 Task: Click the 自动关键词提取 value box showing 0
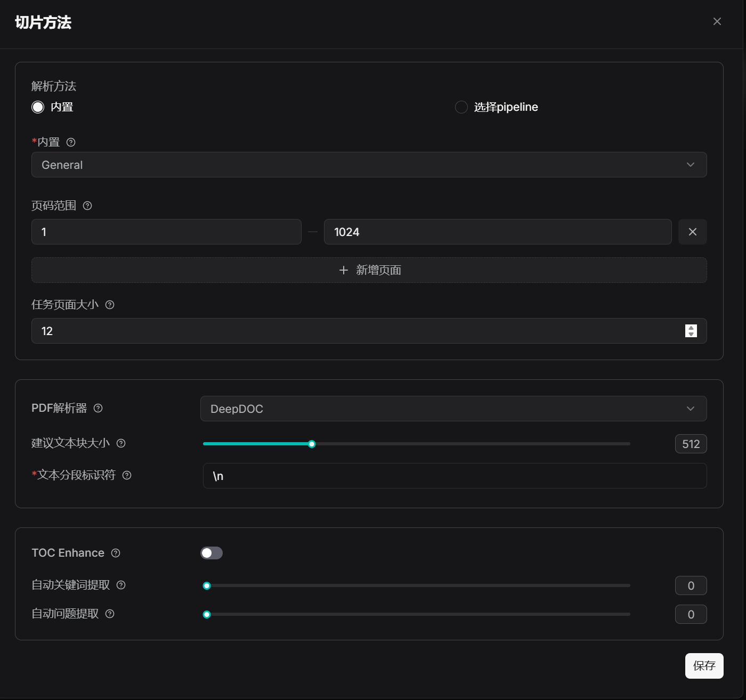pyautogui.click(x=691, y=585)
